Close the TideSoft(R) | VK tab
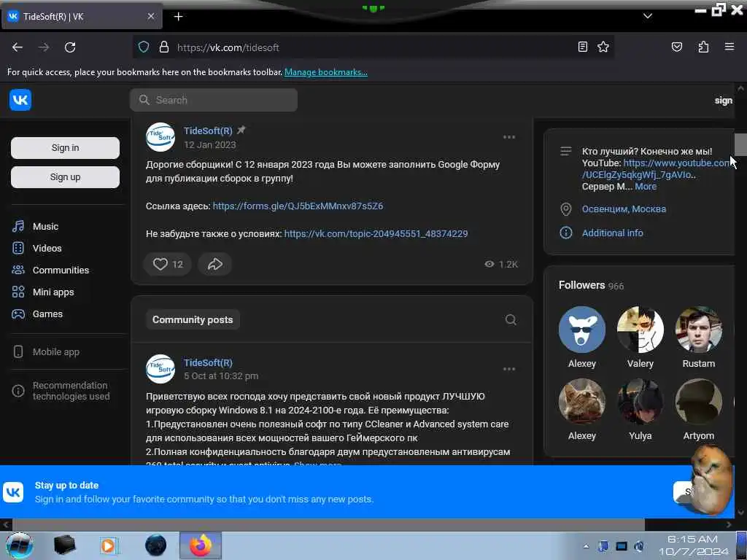Screen dimensions: 747x560 pyautogui.click(x=150, y=16)
